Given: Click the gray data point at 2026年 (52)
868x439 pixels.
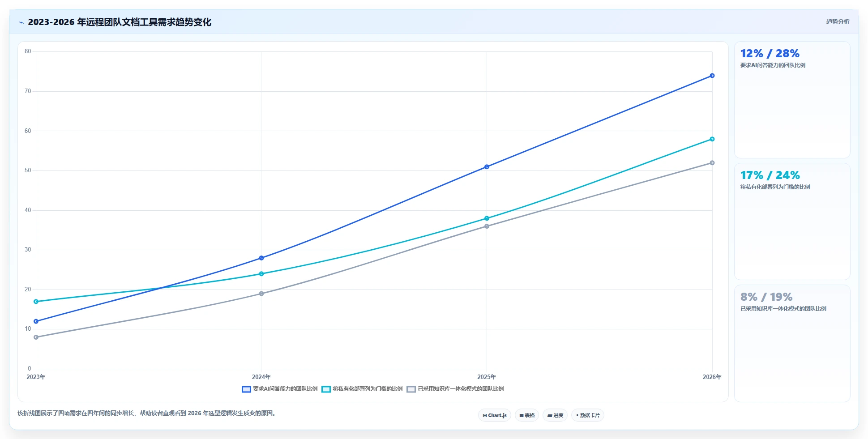Looking at the screenshot, I should [x=712, y=163].
